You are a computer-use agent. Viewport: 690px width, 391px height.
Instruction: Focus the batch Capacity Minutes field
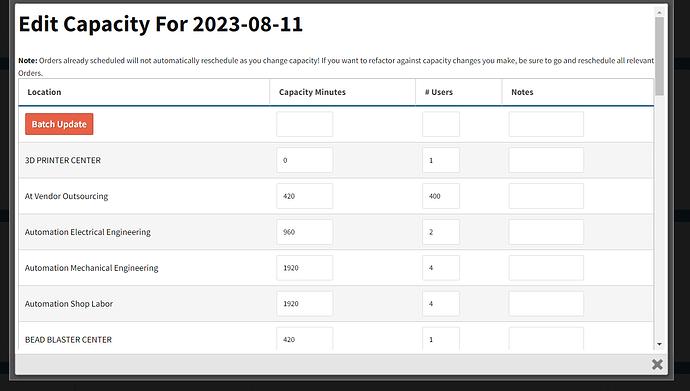pos(305,124)
